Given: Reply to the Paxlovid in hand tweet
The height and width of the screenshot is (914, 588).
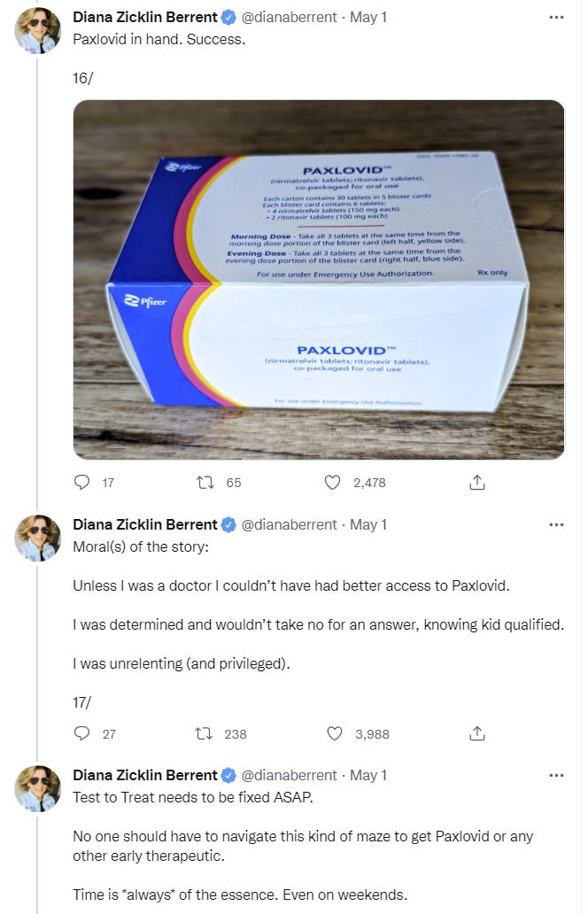Looking at the screenshot, I should point(82,483).
